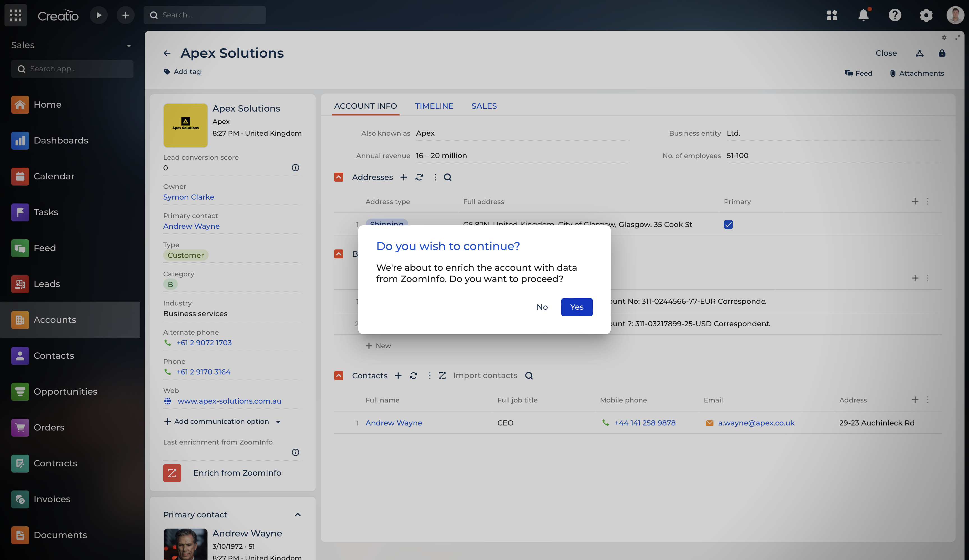This screenshot has height=560, width=969.
Task: Add column in Contacts table header
Action: click(x=915, y=400)
